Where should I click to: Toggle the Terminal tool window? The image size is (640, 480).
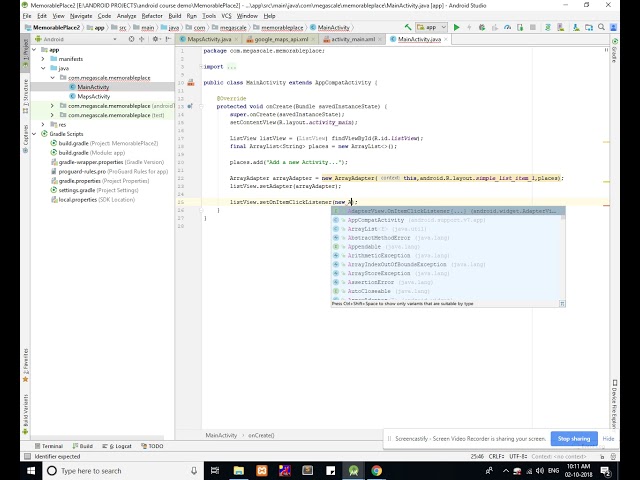click(x=49, y=446)
